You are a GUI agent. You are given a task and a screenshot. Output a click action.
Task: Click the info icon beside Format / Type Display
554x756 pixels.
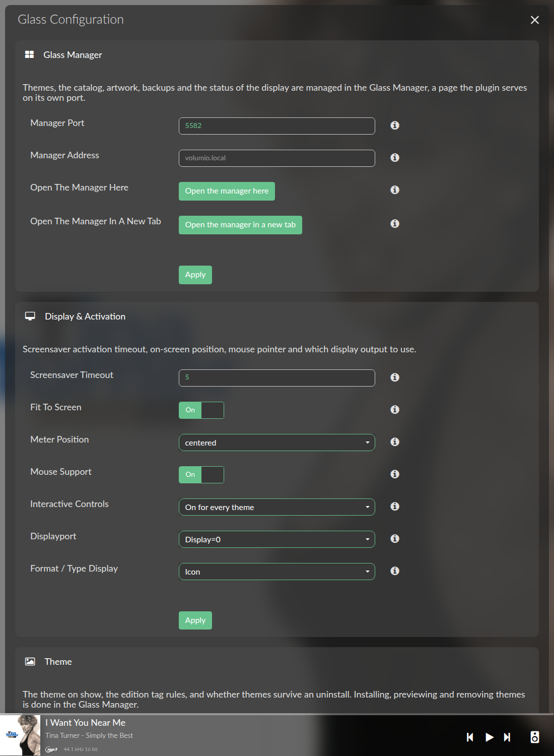pyautogui.click(x=395, y=571)
